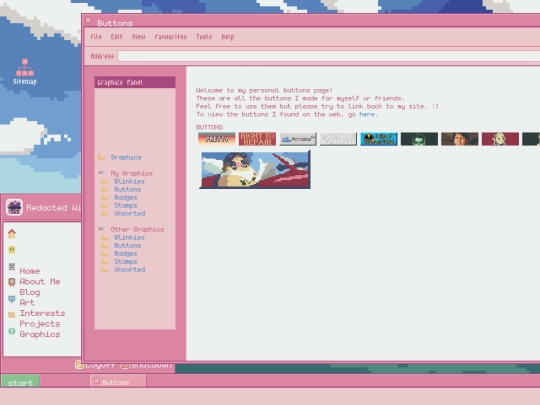Click the blue-and-yellow button image
The image size is (540, 405).
pyautogui.click(x=379, y=139)
